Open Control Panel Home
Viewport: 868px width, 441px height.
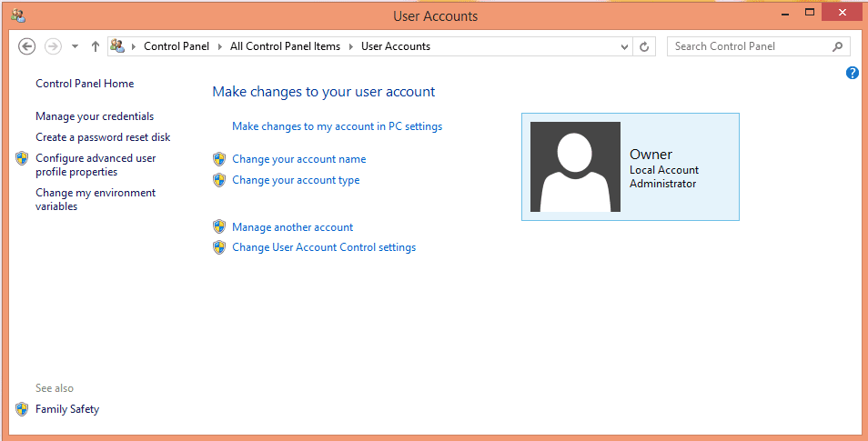click(85, 84)
